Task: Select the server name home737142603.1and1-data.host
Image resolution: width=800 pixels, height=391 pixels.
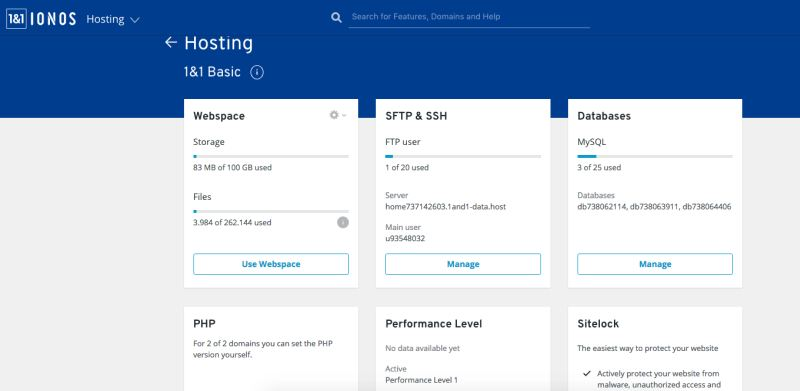Action: pos(445,207)
